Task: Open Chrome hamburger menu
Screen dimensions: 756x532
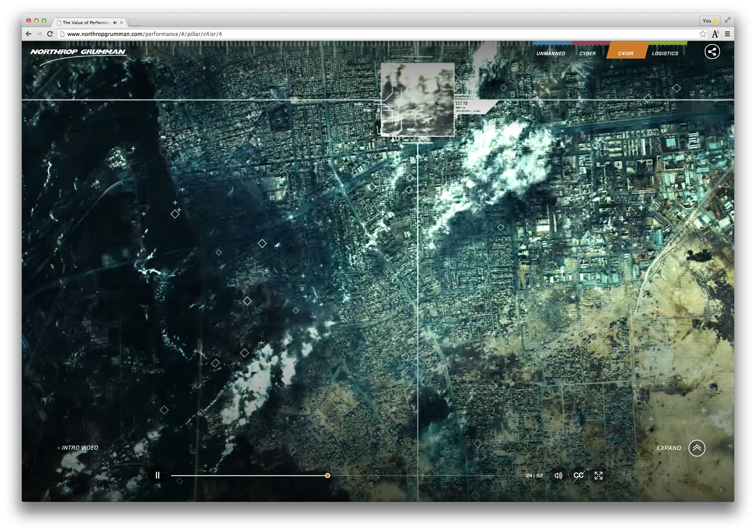Action: pos(727,34)
